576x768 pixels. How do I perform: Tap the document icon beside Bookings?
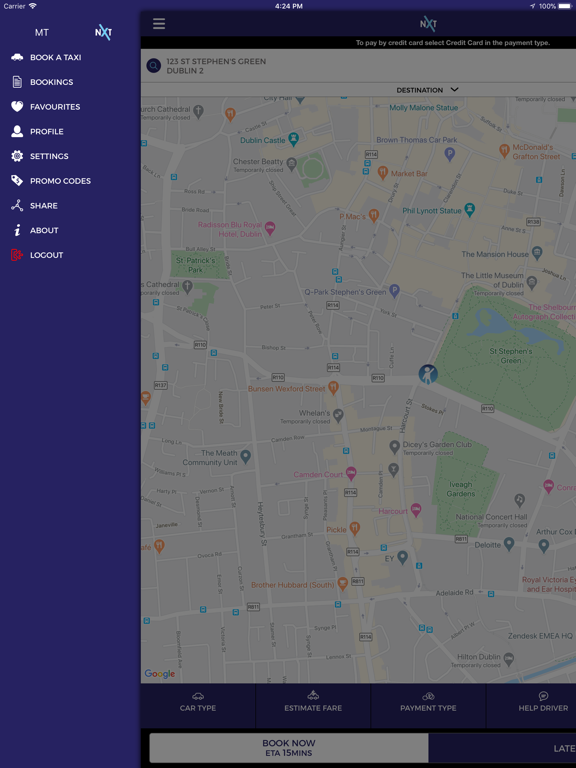[17, 82]
